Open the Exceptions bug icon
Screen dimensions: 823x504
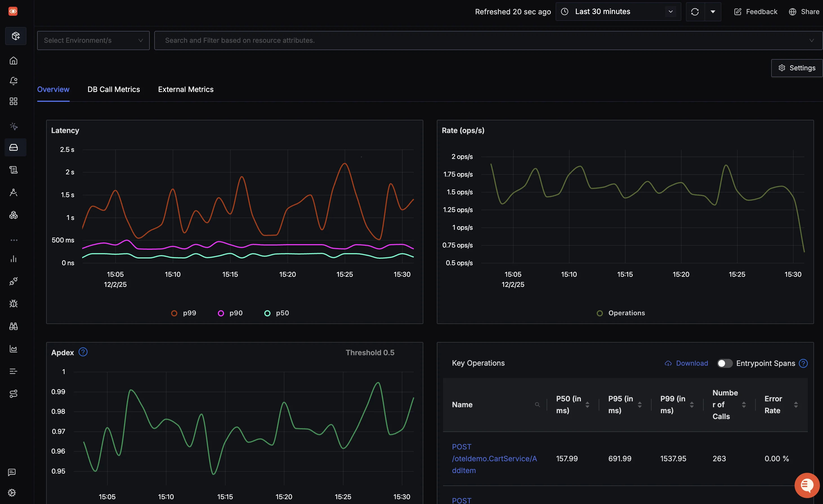pos(13,304)
